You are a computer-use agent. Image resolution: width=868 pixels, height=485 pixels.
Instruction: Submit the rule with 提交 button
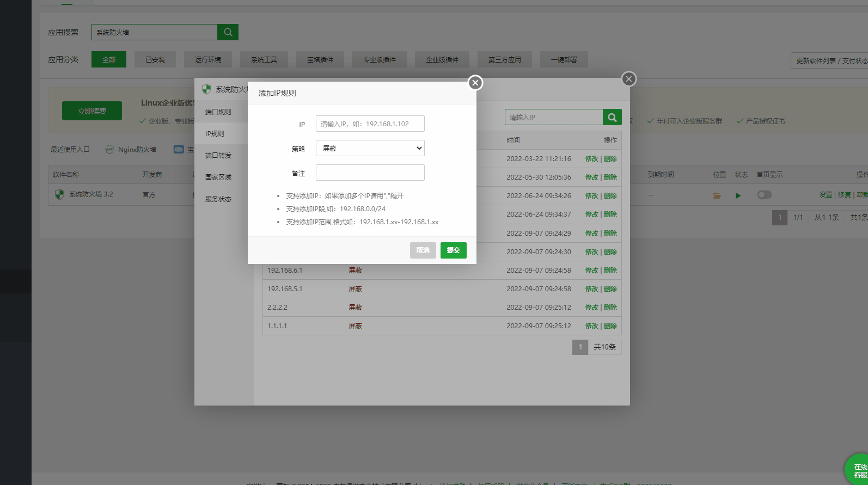click(454, 250)
